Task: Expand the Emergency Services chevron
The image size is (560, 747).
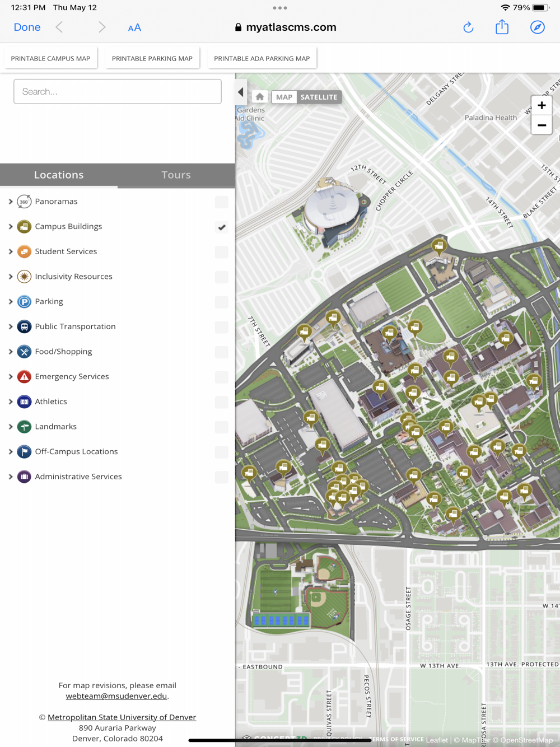Action: point(10,377)
